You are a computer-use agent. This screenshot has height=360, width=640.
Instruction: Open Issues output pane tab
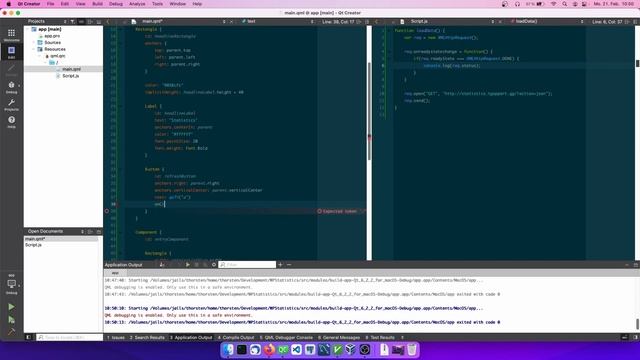click(116, 338)
